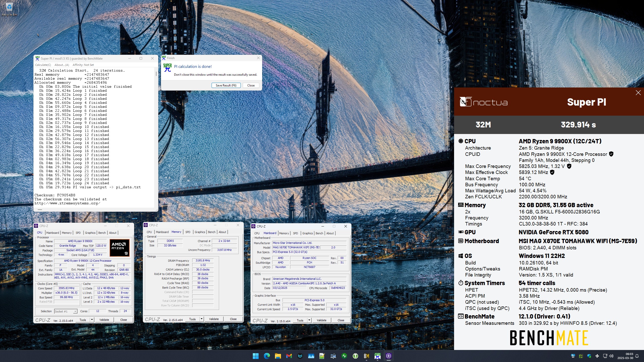Click the Checksum: FC9054B8 line in Super PI

click(x=55, y=195)
